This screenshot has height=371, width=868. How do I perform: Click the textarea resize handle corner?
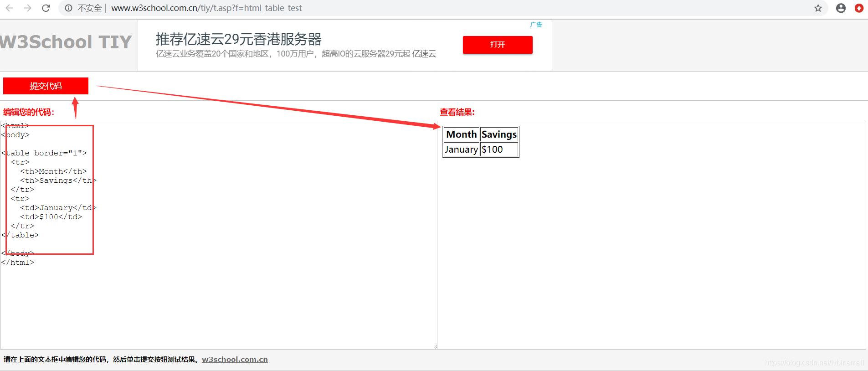pos(435,347)
